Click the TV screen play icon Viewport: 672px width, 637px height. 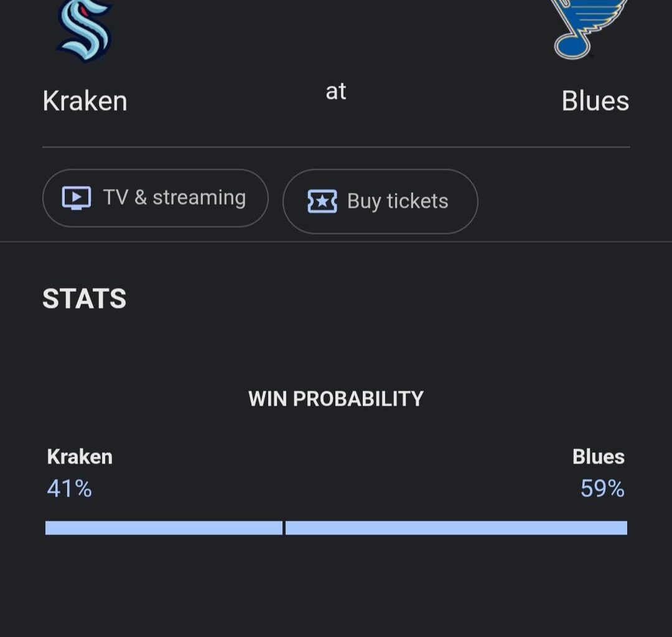77,198
